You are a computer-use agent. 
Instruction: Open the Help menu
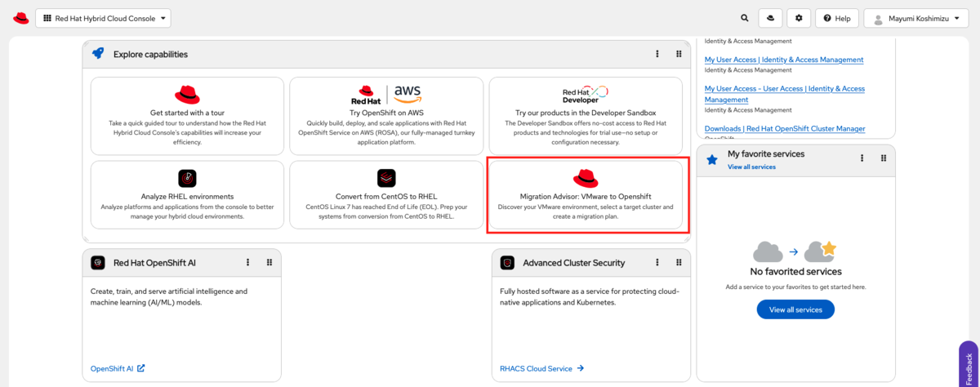pos(836,18)
